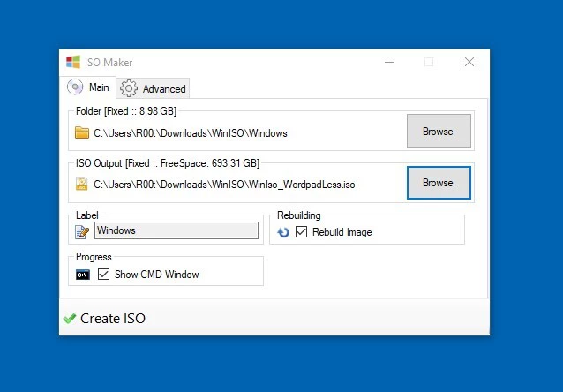This screenshot has height=392, width=563.
Task: Click the gear icon on Advanced tab
Action: 129,88
